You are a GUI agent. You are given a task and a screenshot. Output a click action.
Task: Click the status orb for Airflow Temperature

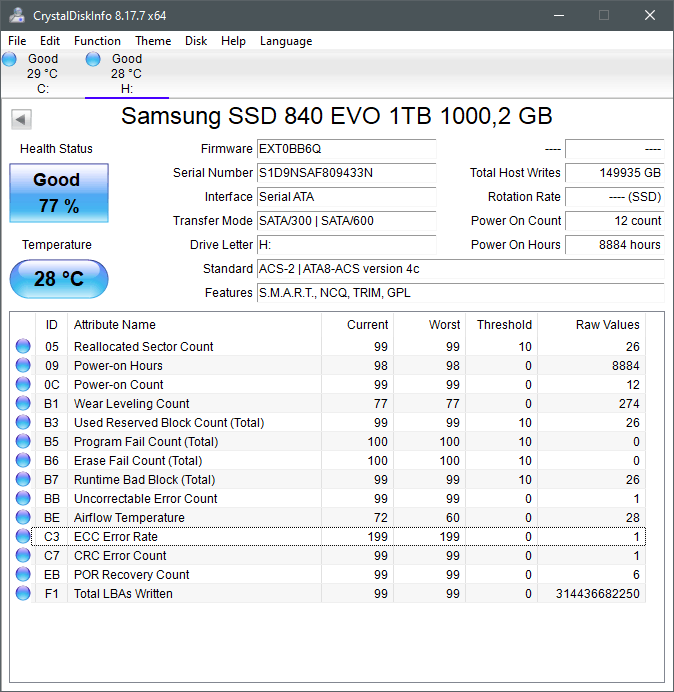pos(23,517)
